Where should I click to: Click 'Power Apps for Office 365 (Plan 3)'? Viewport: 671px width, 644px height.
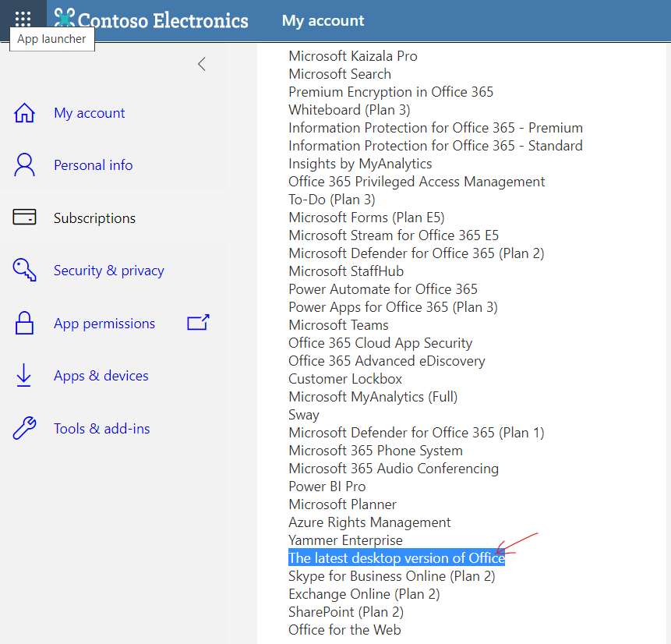pyautogui.click(x=393, y=307)
